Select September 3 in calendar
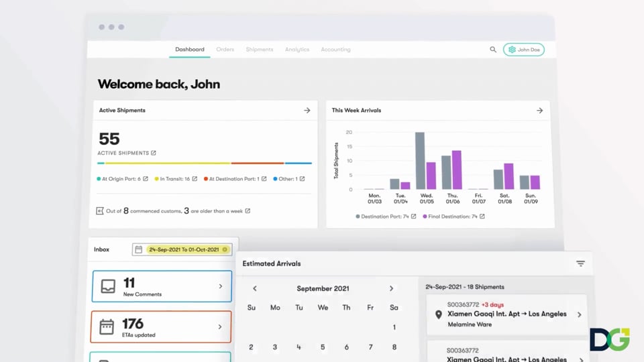This screenshot has height=362, width=644. click(x=275, y=347)
